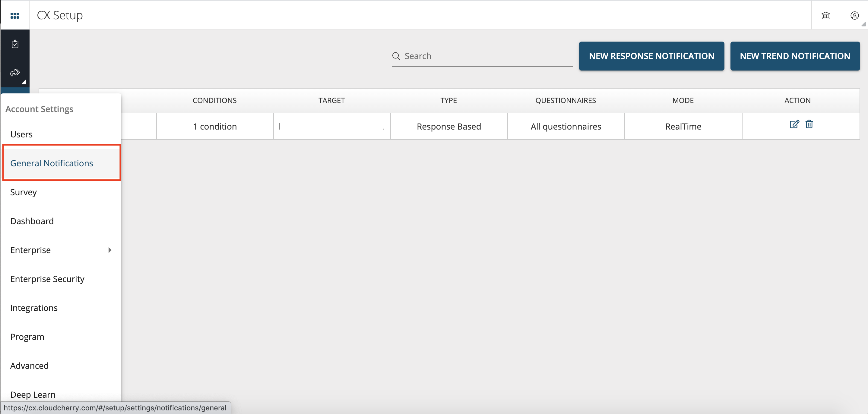Focus the Search input field
This screenshot has width=868, height=414.
pos(482,56)
